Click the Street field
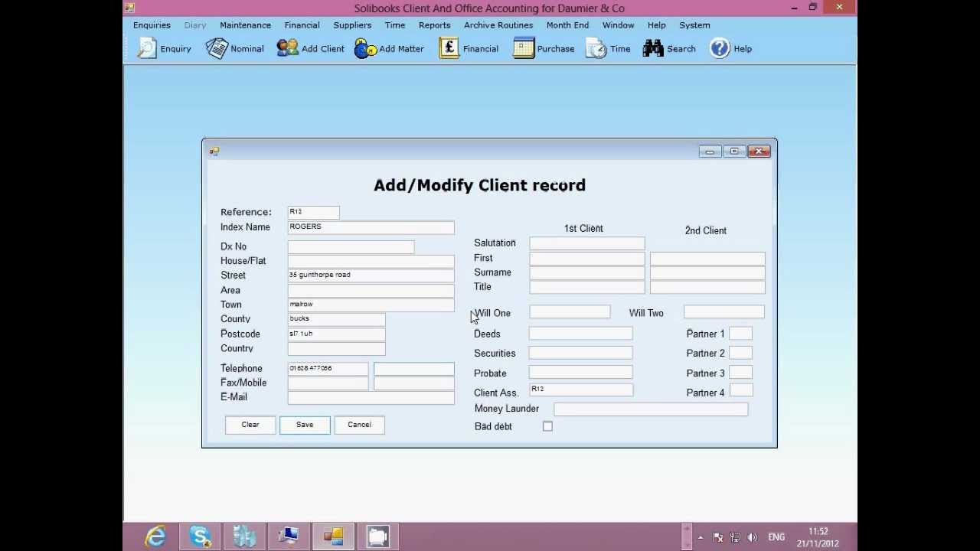Viewport: 980px width, 551px height. [371, 275]
